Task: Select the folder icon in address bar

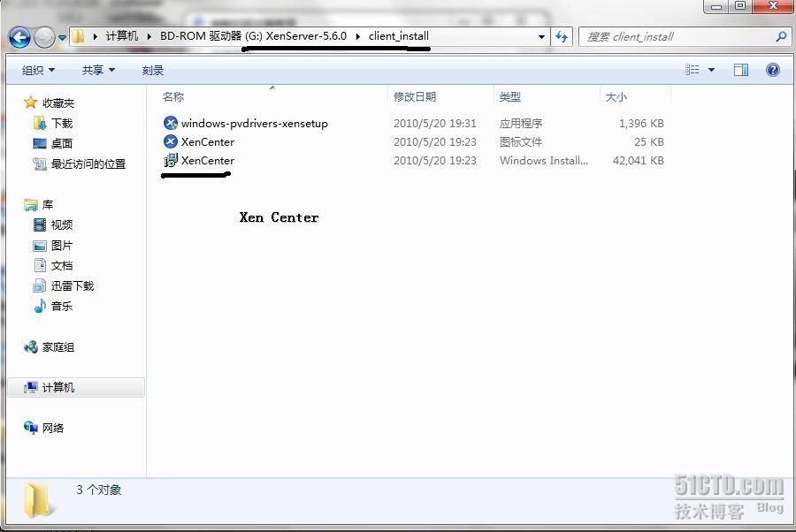Action: pyautogui.click(x=78, y=36)
